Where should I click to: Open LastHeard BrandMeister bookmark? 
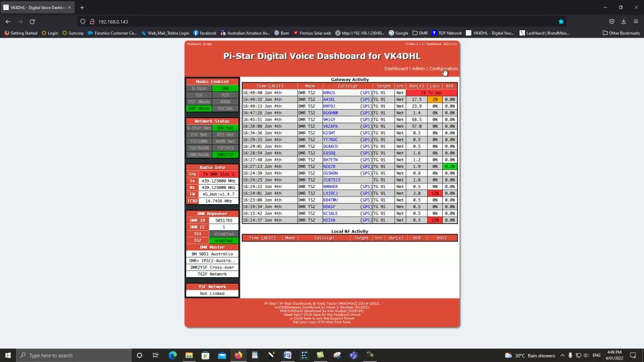(x=544, y=33)
